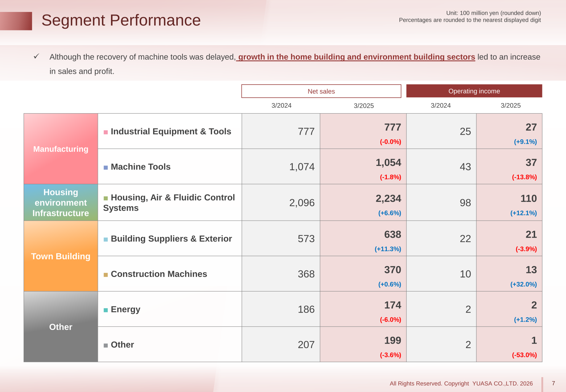This screenshot has height=392, width=566.
Task: Click the (+1.2%) change figure
Action: [x=525, y=320]
